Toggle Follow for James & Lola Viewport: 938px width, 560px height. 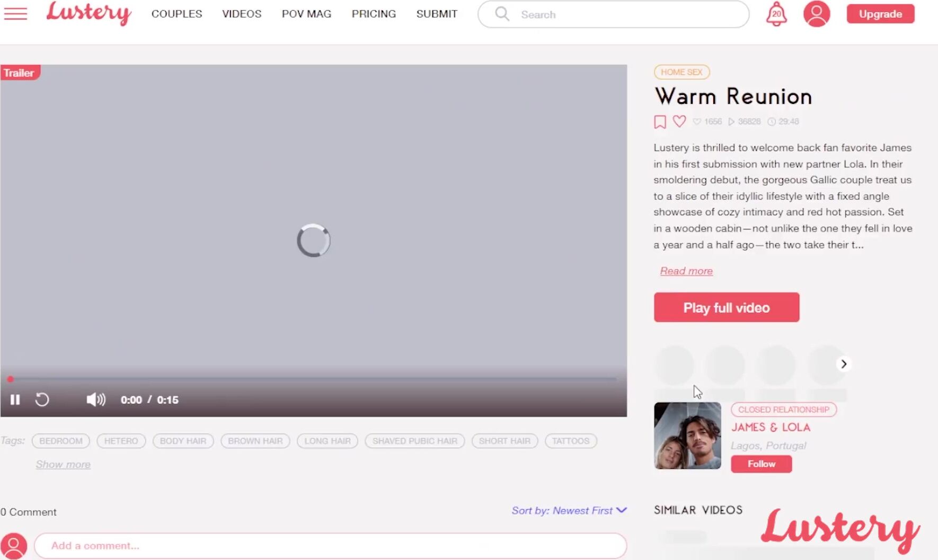(x=761, y=464)
